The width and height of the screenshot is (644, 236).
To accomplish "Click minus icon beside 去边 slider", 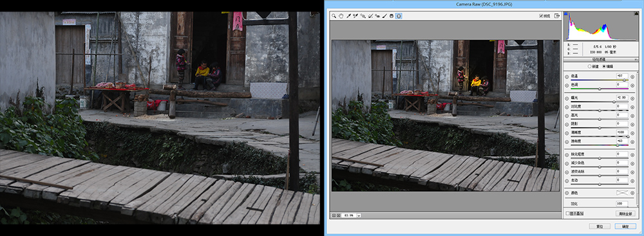I will [x=567, y=181].
